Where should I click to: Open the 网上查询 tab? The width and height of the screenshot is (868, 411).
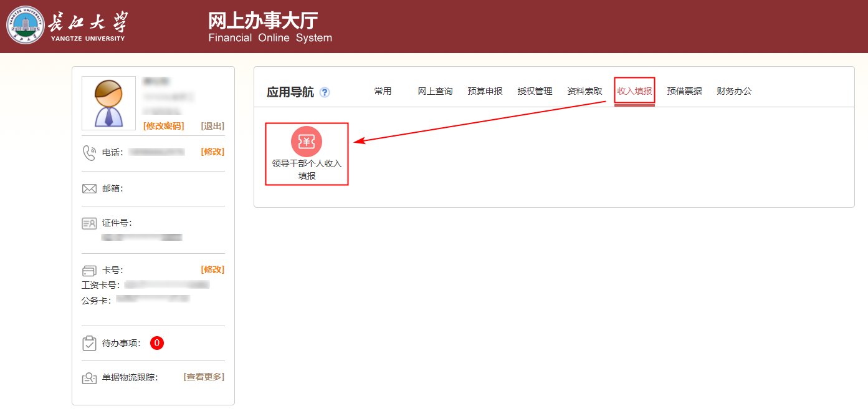pos(435,91)
